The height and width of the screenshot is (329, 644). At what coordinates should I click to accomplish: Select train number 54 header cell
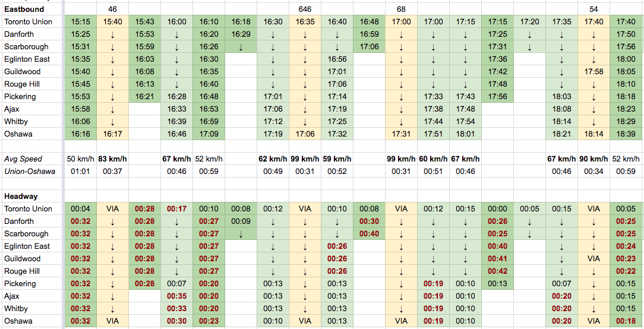tap(594, 9)
